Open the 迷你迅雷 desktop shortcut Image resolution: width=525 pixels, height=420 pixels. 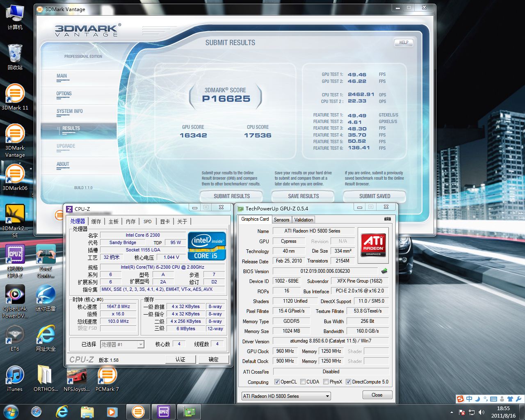coord(46,298)
